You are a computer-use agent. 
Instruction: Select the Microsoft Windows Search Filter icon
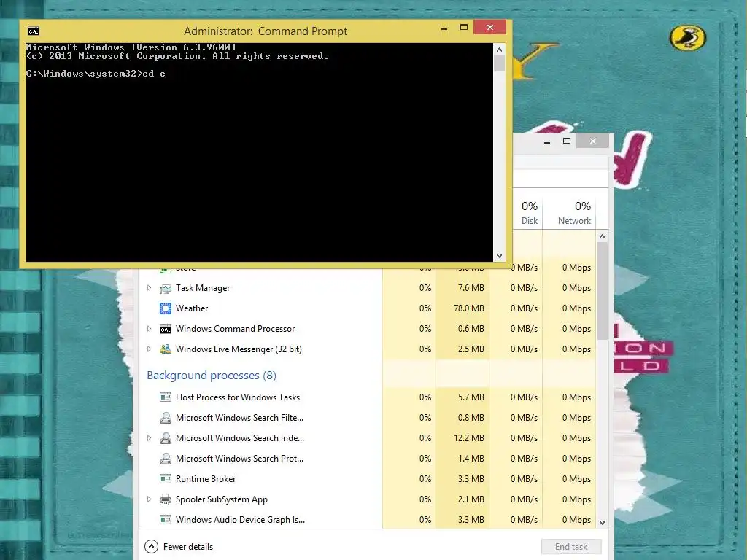click(166, 418)
